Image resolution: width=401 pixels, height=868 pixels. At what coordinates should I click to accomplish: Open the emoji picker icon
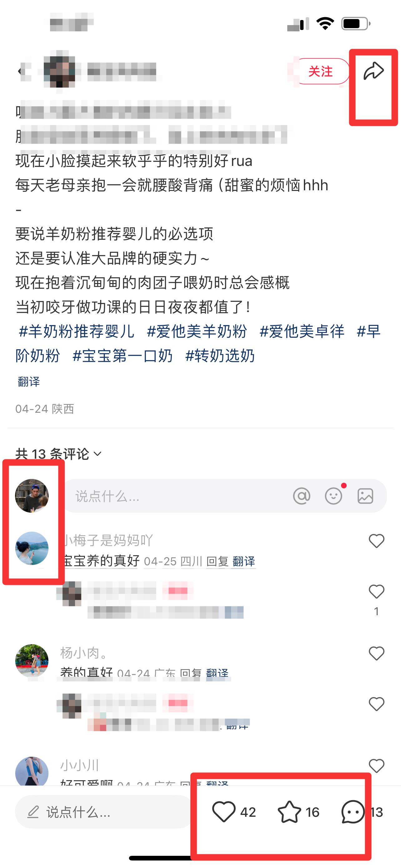pyautogui.click(x=334, y=496)
